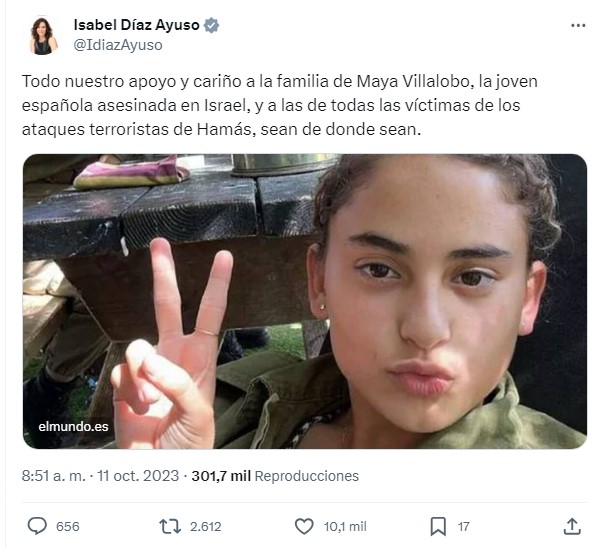Click the 656 replies count
Viewport: 602px width, 549px height.
(68, 526)
